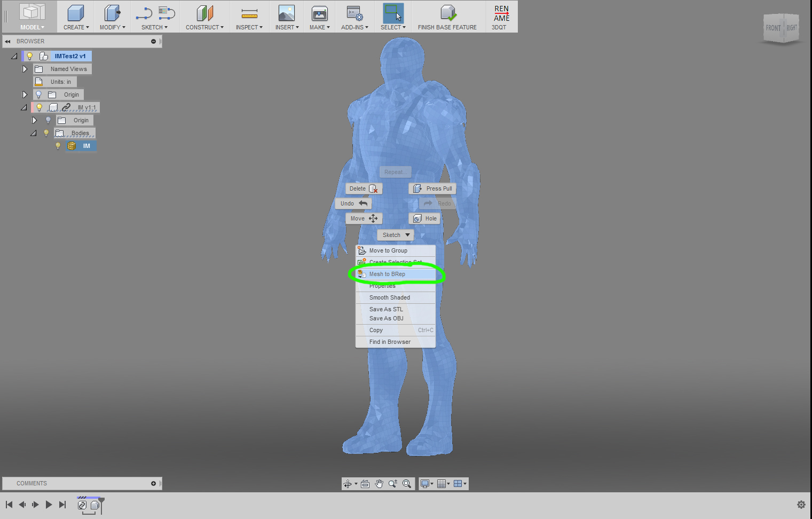Click Save As STL in the context menu
Image resolution: width=812 pixels, height=519 pixels.
point(385,309)
